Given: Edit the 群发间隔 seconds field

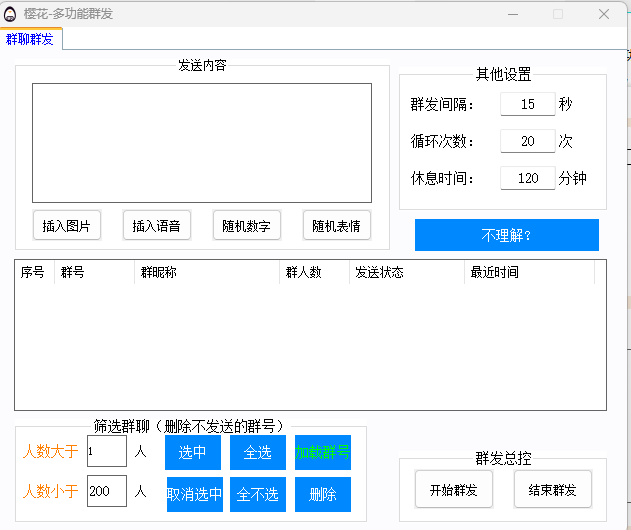Looking at the screenshot, I should (x=527, y=104).
